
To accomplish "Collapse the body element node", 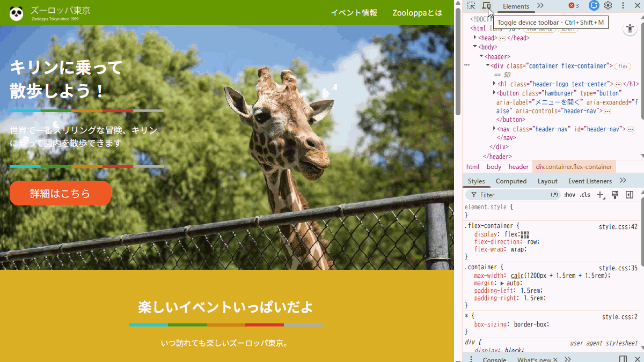I will coord(475,47).
